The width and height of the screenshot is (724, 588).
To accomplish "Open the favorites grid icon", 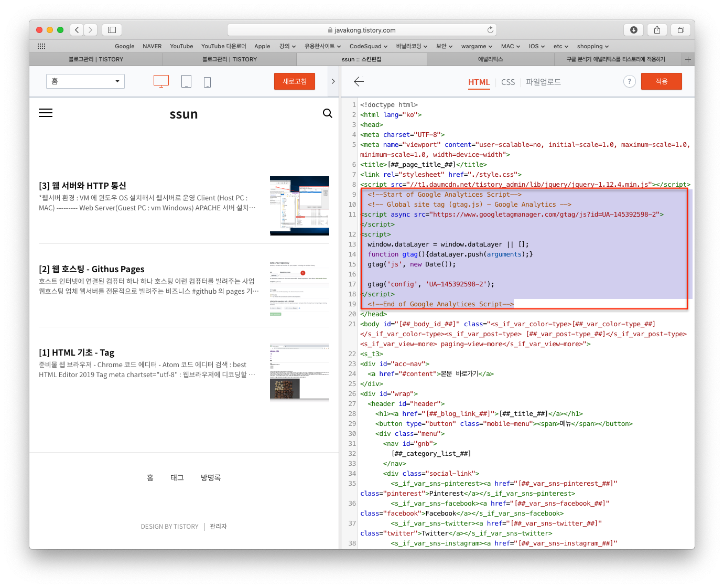I will (41, 46).
